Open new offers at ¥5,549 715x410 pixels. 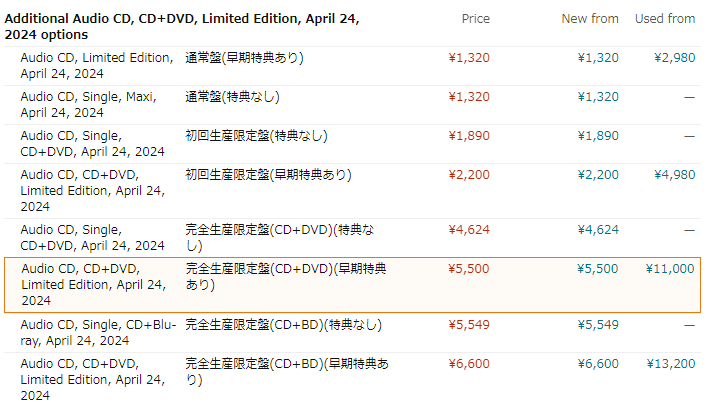598,325
